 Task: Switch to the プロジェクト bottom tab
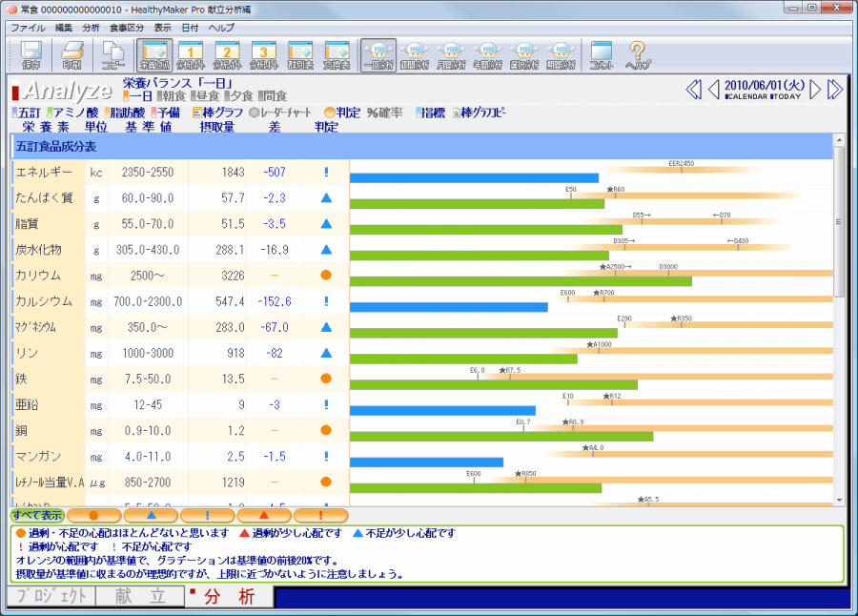click(51, 596)
